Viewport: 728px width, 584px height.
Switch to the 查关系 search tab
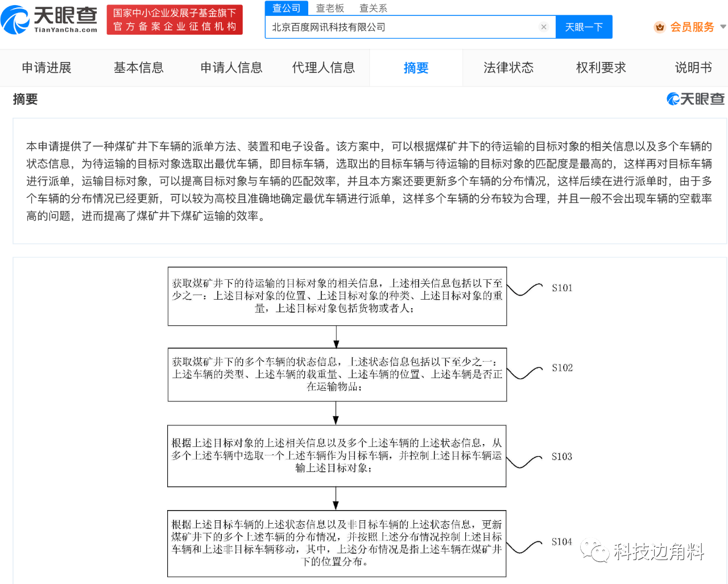(x=374, y=8)
